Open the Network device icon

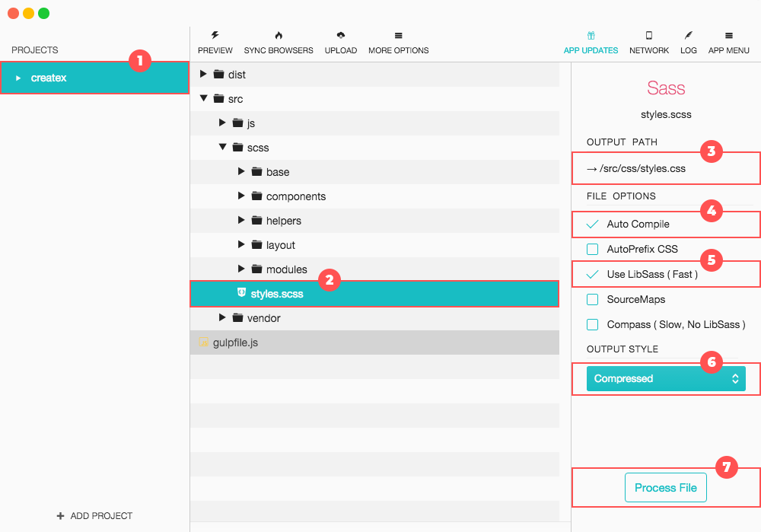[649, 36]
